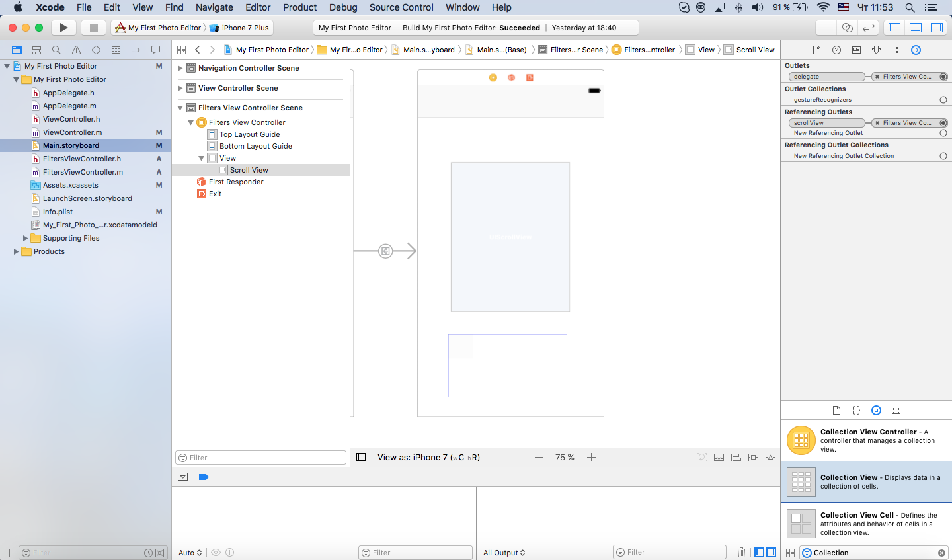This screenshot has width=952, height=560.
Task: Show the Identity inspector
Action: [856, 50]
